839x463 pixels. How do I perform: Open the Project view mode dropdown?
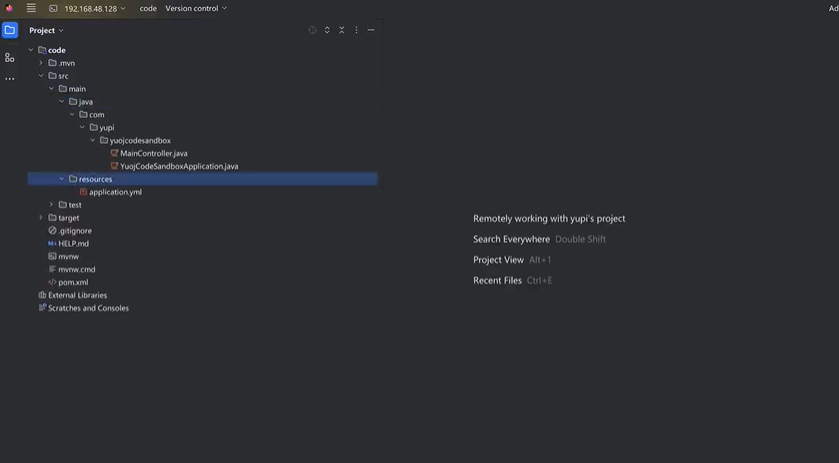tap(47, 31)
